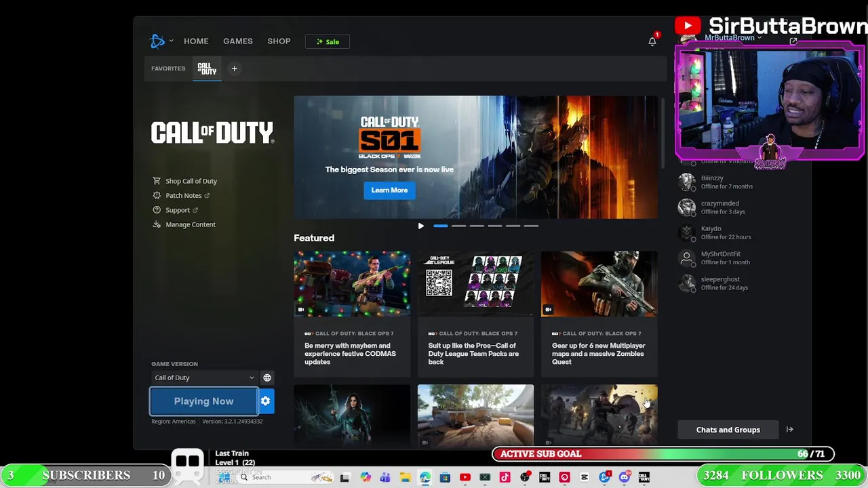Screen dimensions: 868x488
Task: Click Biiinzzy's friend avatar
Action: [x=687, y=182]
